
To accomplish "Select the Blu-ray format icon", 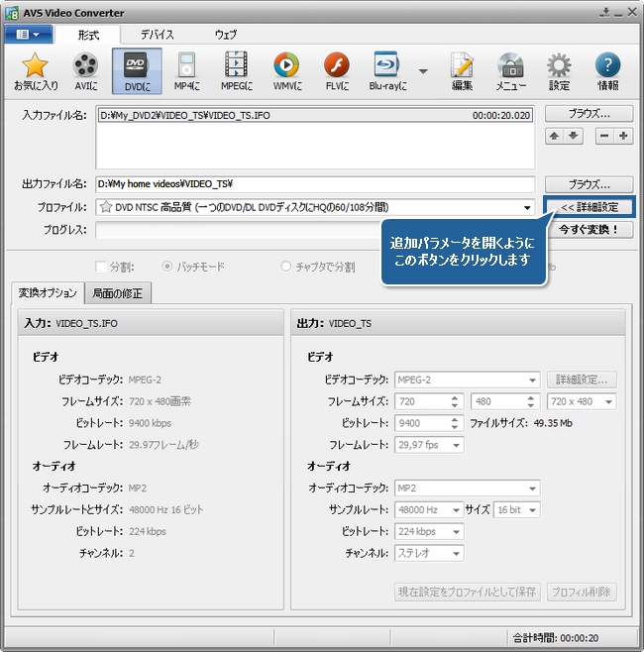I will coord(387,71).
